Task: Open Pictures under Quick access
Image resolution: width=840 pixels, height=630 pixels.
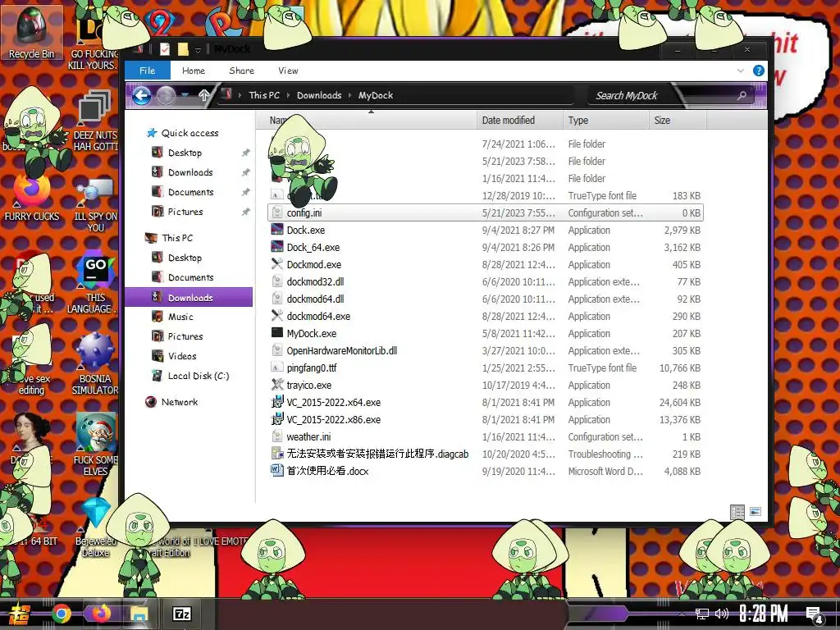Action: click(x=185, y=212)
